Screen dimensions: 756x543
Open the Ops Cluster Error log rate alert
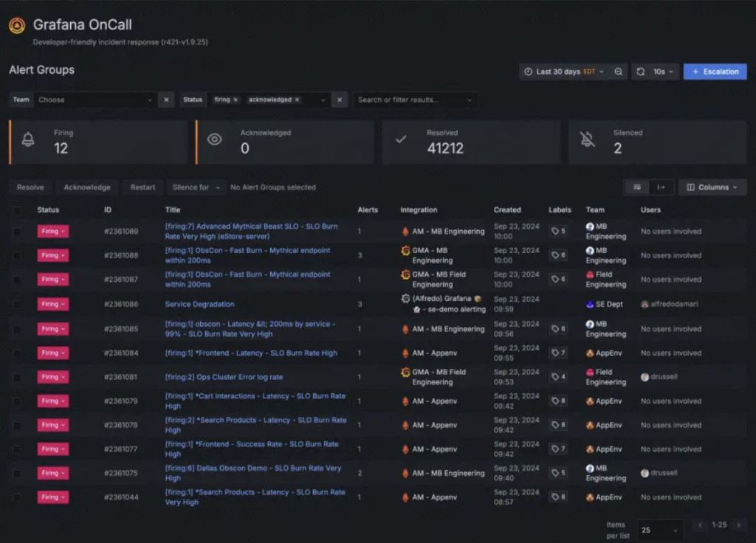point(224,377)
